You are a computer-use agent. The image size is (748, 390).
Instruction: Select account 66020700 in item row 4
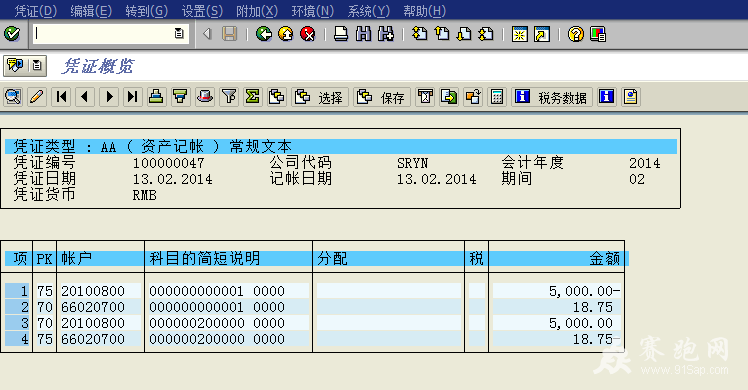tap(93, 339)
